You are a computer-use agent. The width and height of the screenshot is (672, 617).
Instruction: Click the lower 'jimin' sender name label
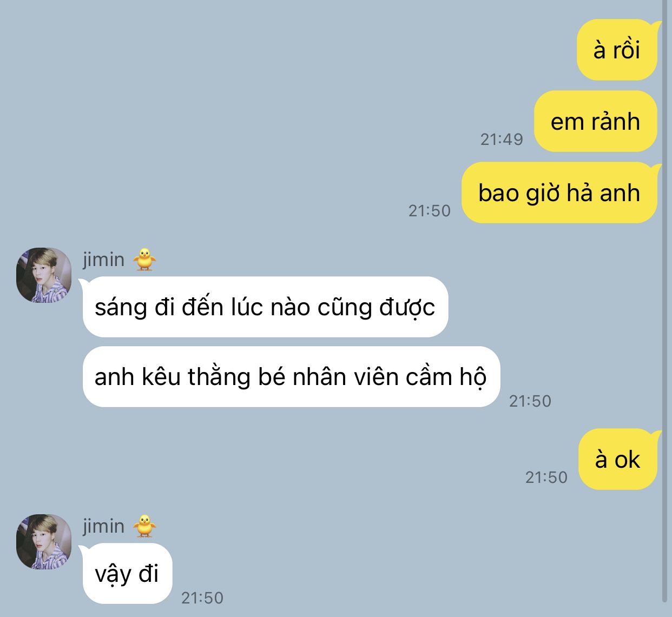pos(104,526)
